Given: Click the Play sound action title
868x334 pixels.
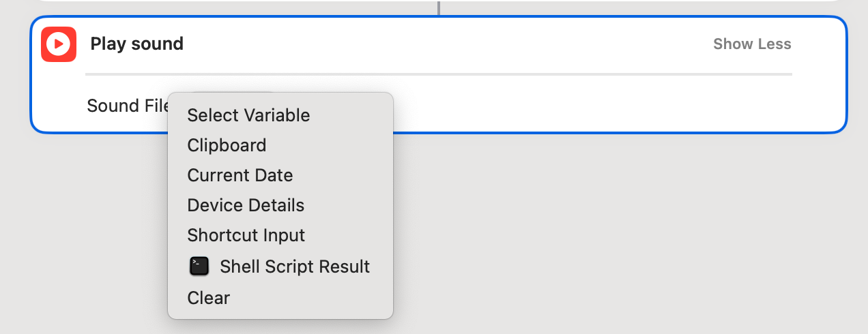Looking at the screenshot, I should tap(136, 44).
